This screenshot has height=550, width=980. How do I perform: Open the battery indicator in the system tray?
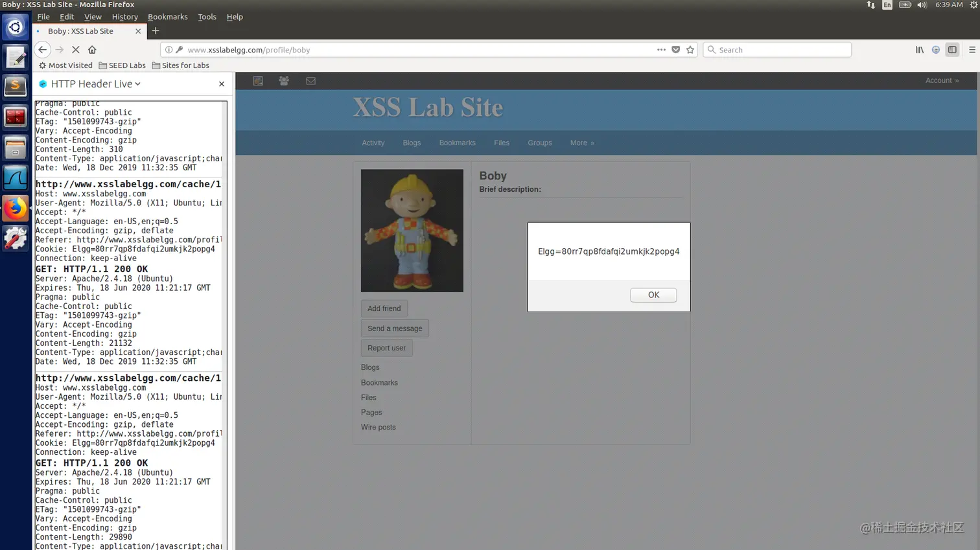coord(905,5)
